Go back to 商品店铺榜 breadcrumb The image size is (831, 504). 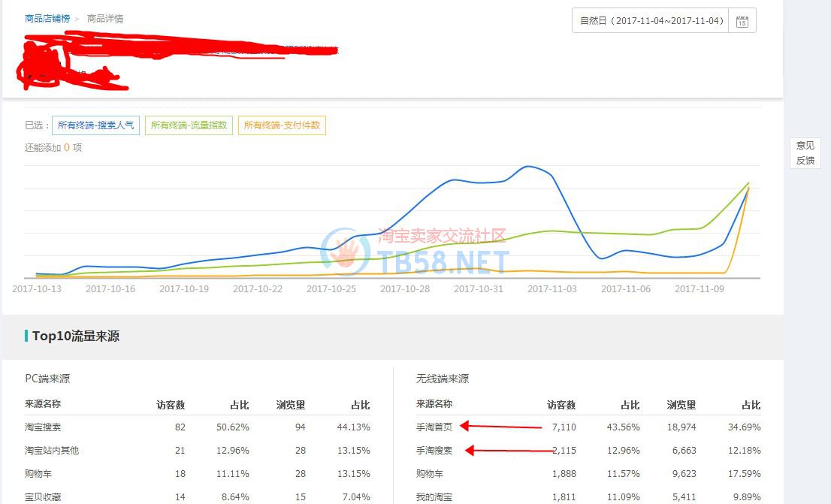47,18
